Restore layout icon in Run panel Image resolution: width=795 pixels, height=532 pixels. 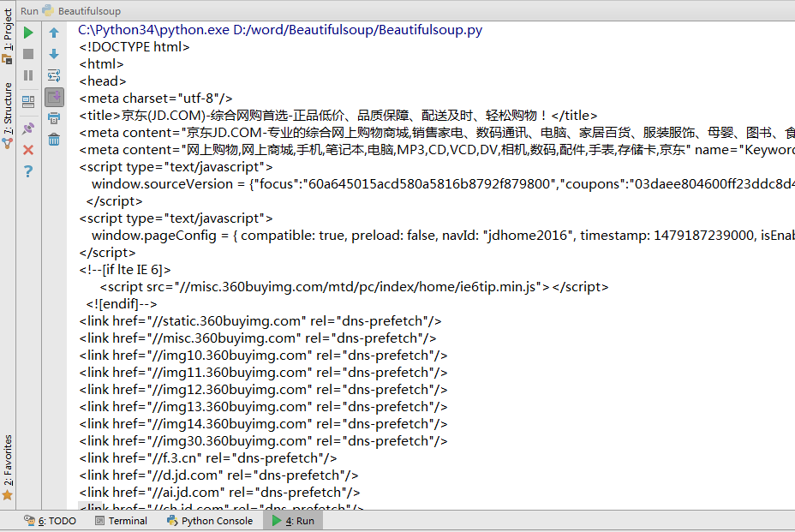tap(28, 101)
